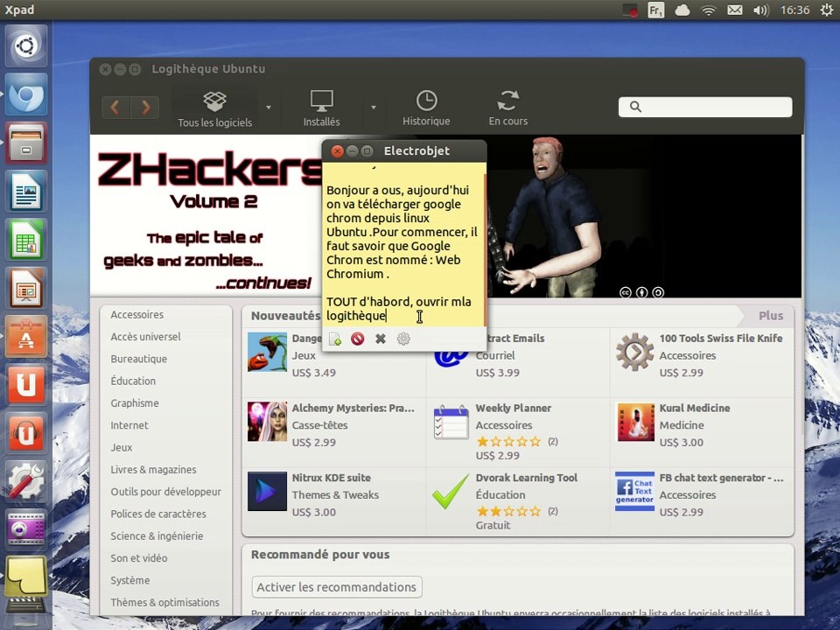Click Activer les recommandations button
840x630 pixels.
(x=336, y=587)
